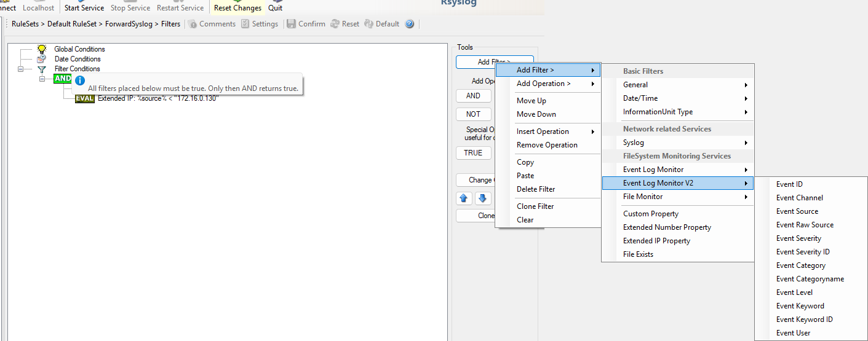Expand the Date/Time filters submenu
The height and width of the screenshot is (341, 868).
pos(677,98)
